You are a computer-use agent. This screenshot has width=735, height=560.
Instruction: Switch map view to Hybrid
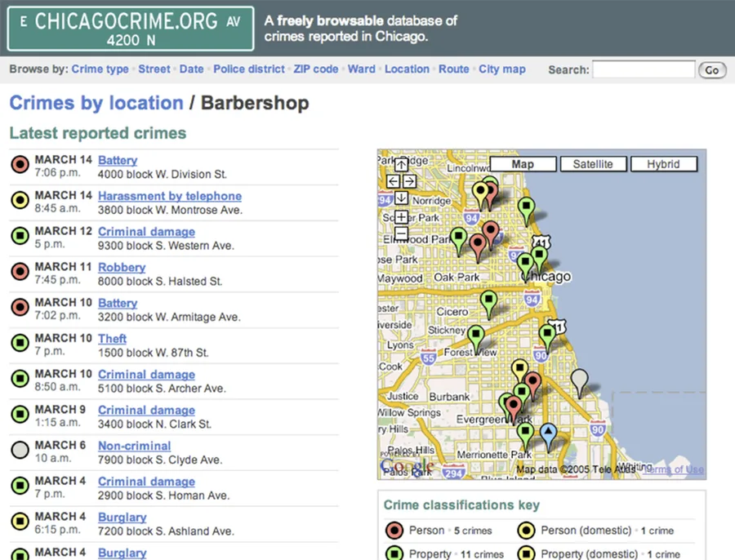click(663, 164)
